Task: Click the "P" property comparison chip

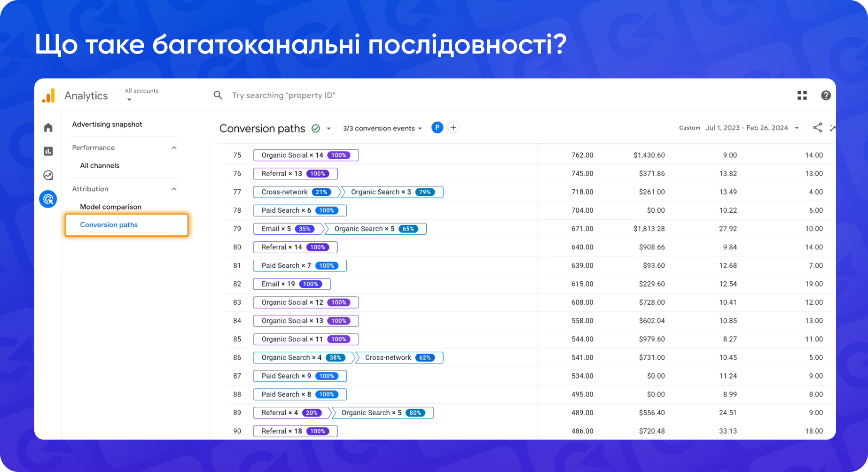Action: click(x=437, y=127)
